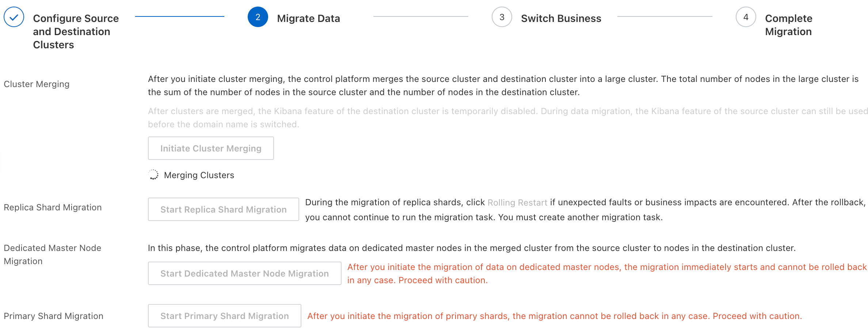This screenshot has width=868, height=330.
Task: Open the Rolling Restart link
Action: point(517,202)
